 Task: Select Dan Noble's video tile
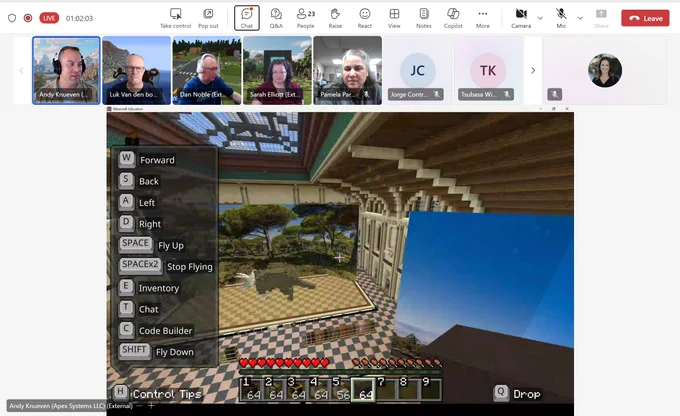point(207,70)
